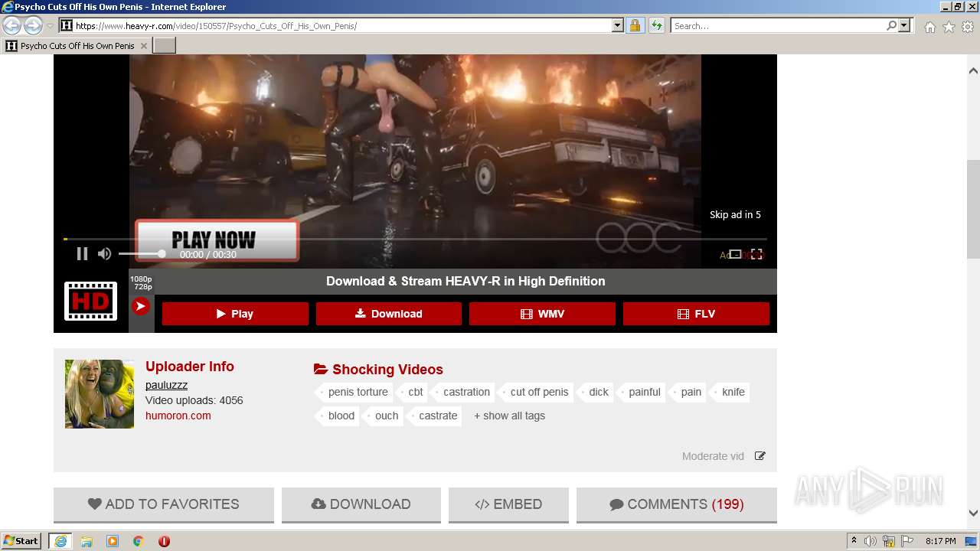Viewport: 980px width, 551px height.
Task: Open the Favorites star icon
Action: [949, 27]
